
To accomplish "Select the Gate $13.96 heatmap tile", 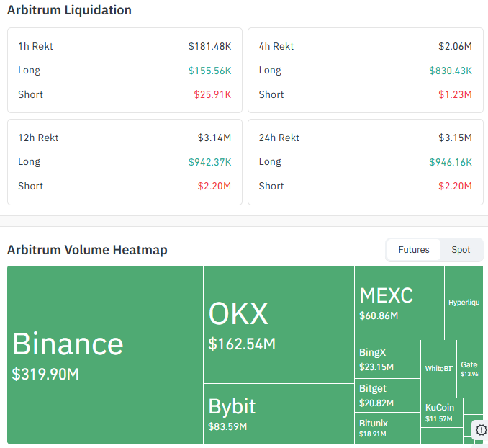I will point(470,369).
